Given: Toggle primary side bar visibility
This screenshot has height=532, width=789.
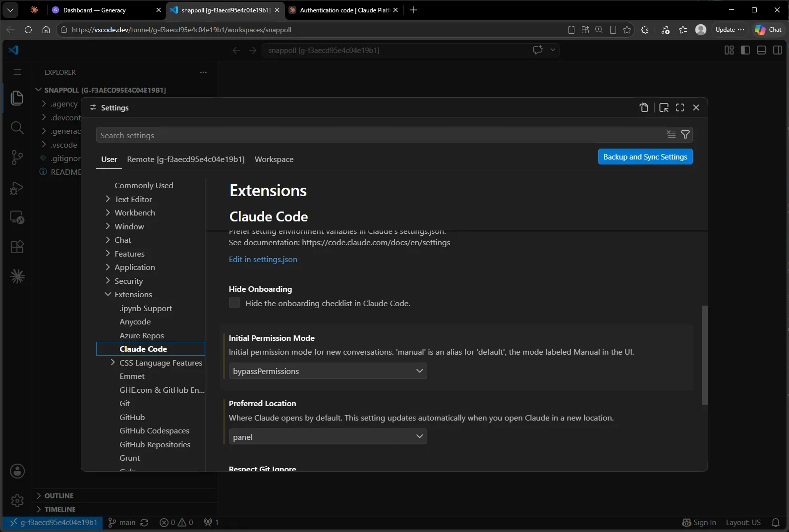Looking at the screenshot, I should coord(745,50).
